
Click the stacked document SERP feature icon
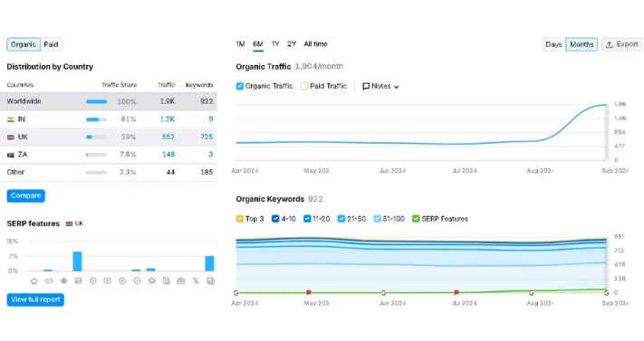pyautogui.click(x=167, y=281)
